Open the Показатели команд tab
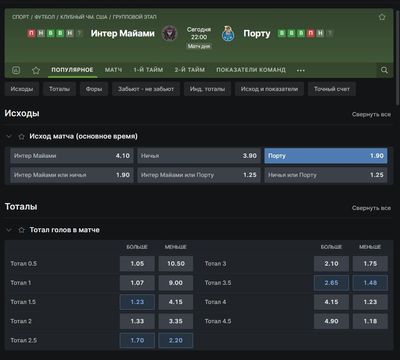The width and height of the screenshot is (400, 360). (x=251, y=70)
